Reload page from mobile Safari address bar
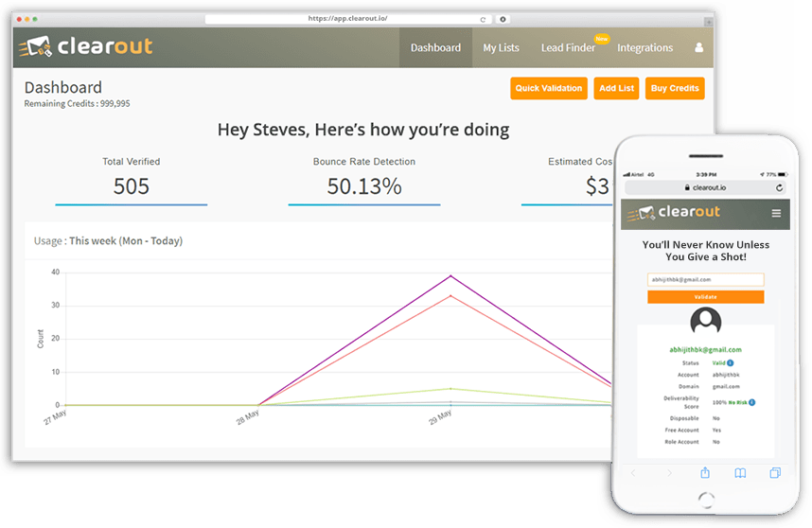Image resolution: width=812 pixels, height=528 pixels. coord(779,187)
